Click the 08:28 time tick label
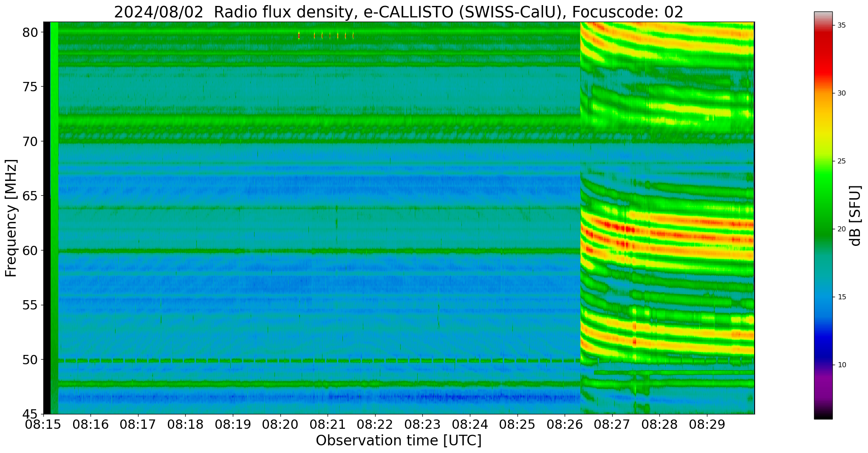868x453 pixels. 660,425
